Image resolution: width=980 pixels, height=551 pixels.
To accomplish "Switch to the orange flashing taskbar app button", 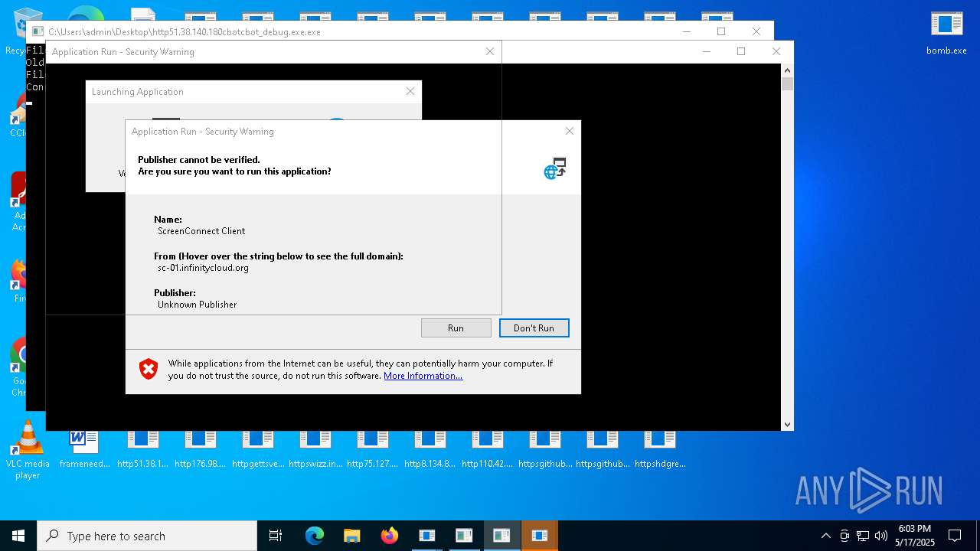I will tap(539, 536).
